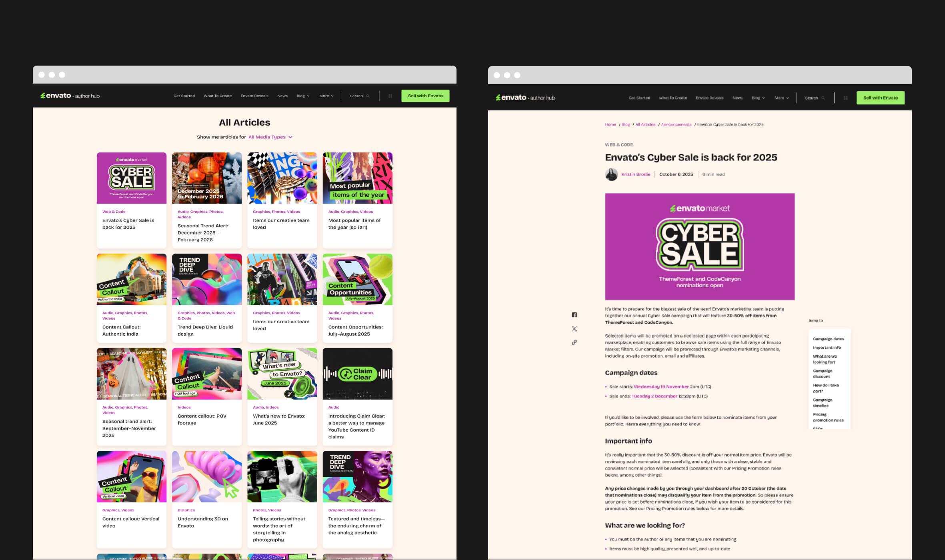Open the More menu on the article page
This screenshot has height=560, width=945.
781,98
